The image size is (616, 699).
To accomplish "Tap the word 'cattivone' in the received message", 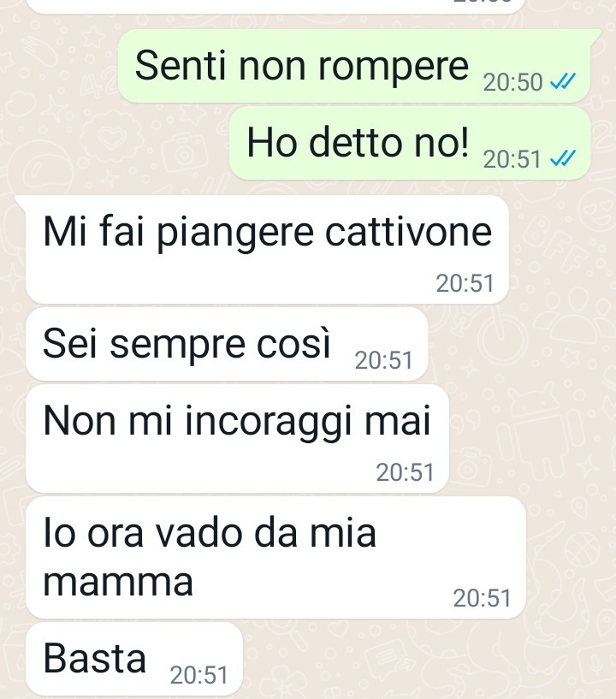I will tap(408, 232).
